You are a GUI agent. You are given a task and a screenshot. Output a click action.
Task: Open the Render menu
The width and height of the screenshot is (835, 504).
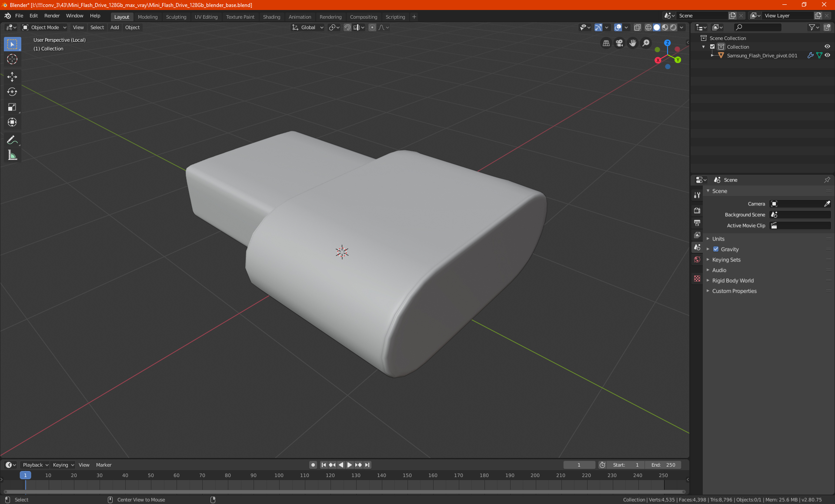[52, 16]
